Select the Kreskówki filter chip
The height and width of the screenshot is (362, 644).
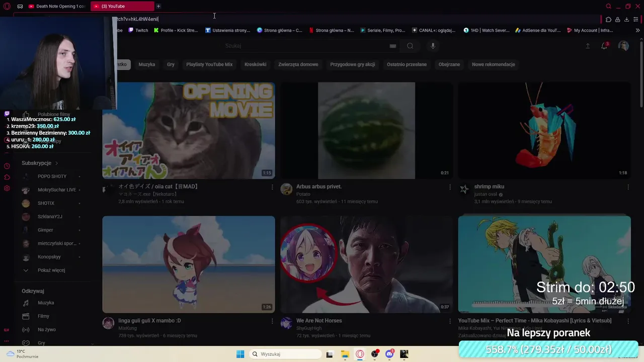tap(255, 64)
